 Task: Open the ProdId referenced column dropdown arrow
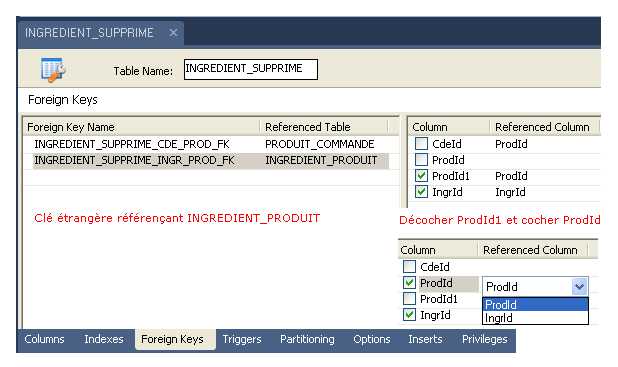click(579, 287)
